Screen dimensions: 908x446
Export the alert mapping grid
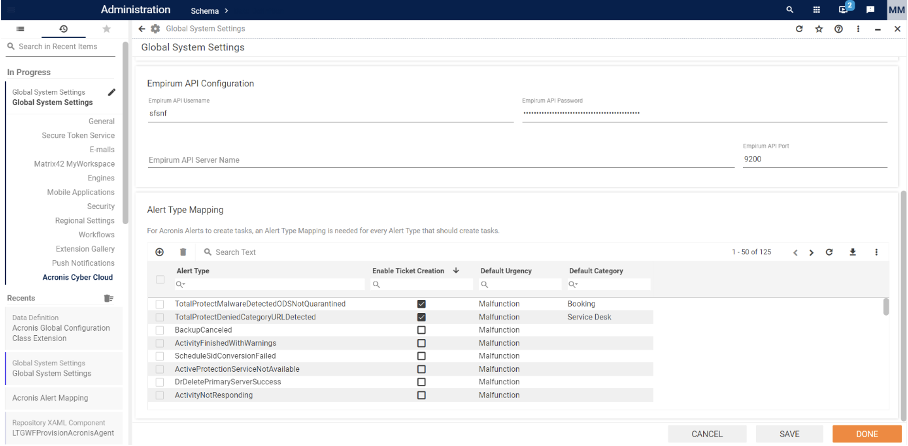tap(852, 252)
